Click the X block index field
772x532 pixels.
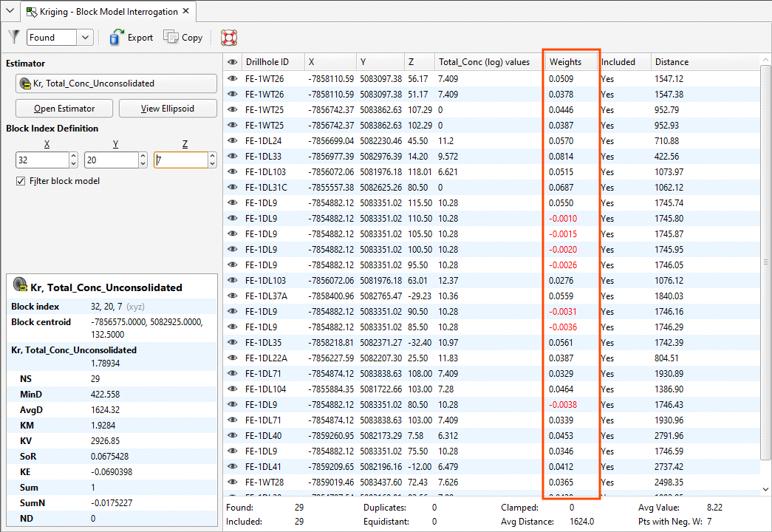pos(42,160)
